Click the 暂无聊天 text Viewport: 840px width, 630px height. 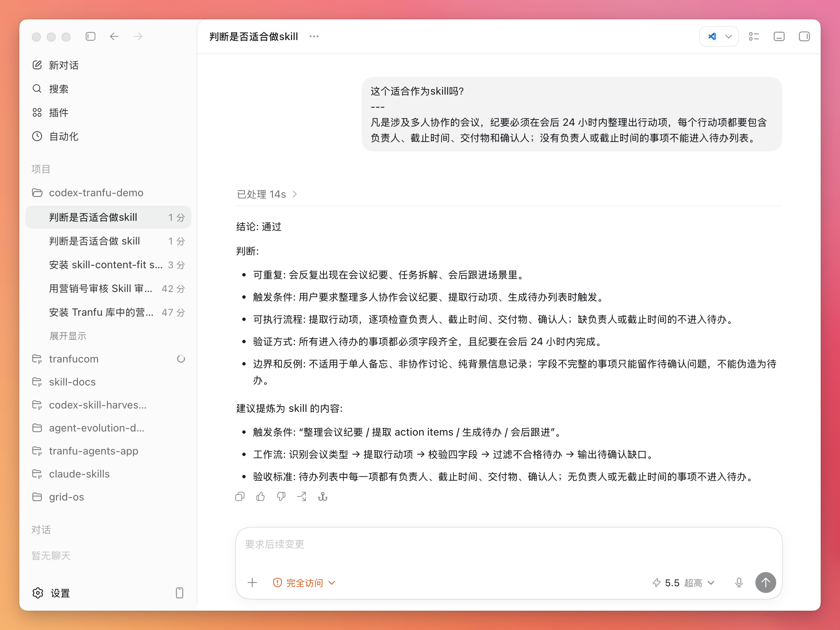(51, 556)
